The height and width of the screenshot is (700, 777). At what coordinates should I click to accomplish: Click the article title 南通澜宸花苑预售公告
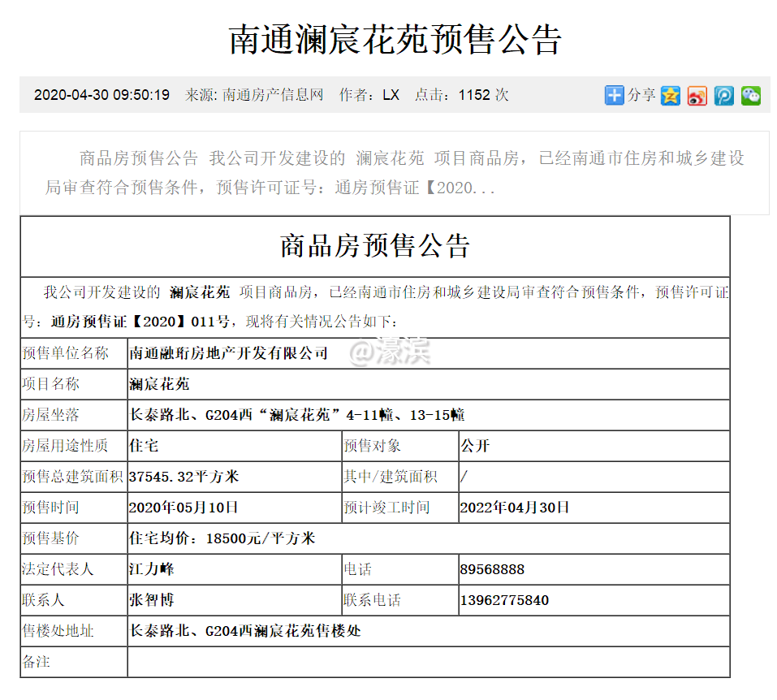pos(388,39)
